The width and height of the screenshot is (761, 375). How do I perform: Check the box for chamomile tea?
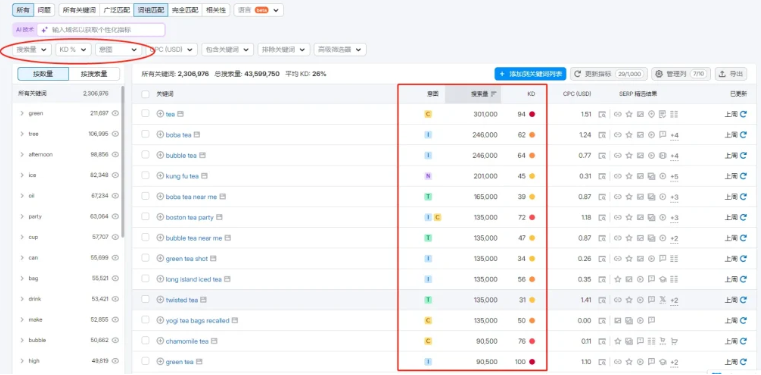click(x=145, y=341)
